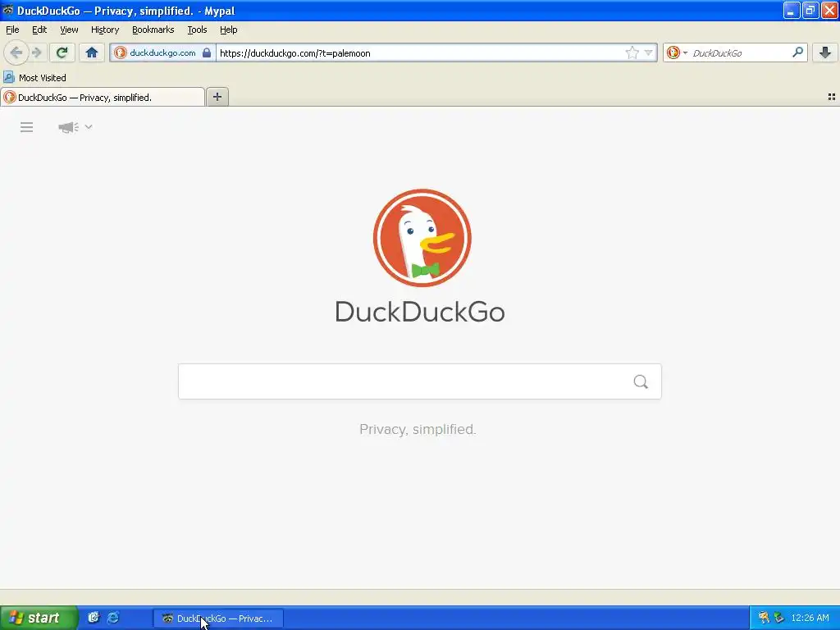The height and width of the screenshot is (630, 840).
Task: Expand the URL history dropdown arrow
Action: coord(648,52)
